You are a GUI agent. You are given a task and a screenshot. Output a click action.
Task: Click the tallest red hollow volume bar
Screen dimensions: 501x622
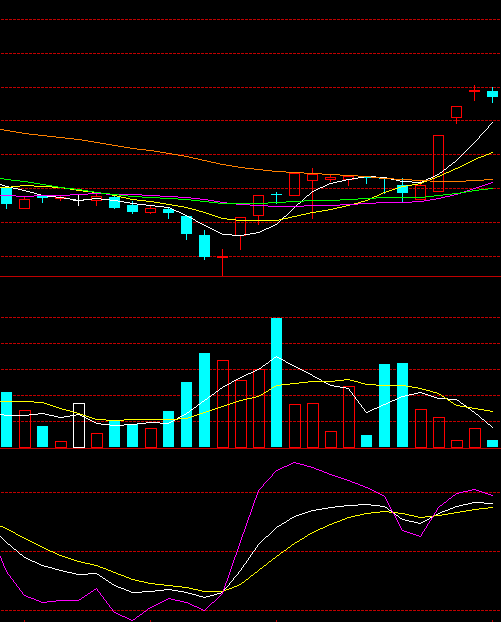click(x=223, y=404)
